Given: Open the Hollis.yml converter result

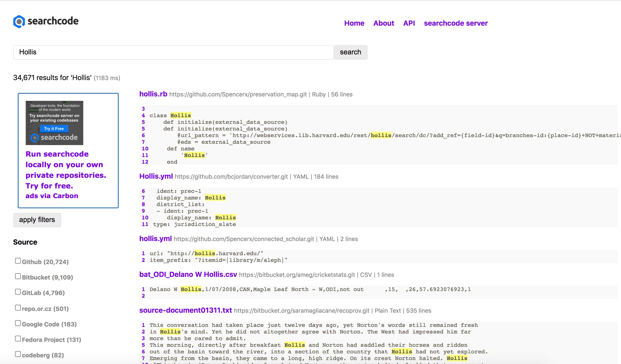Looking at the screenshot, I should point(156,176).
